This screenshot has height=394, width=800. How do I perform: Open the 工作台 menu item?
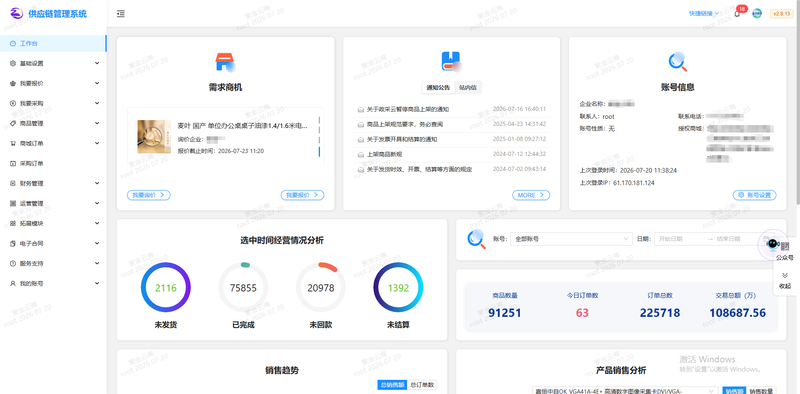click(x=53, y=43)
